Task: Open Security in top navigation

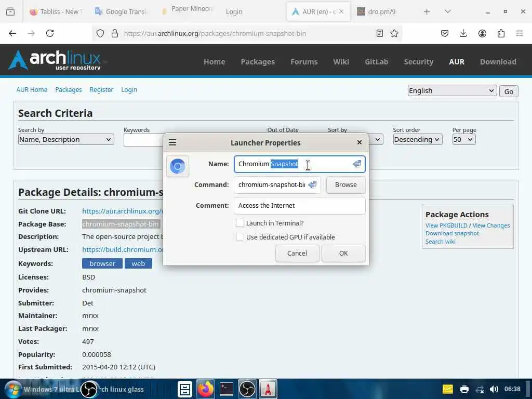Action: click(x=418, y=62)
